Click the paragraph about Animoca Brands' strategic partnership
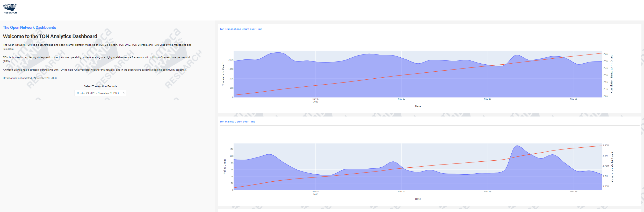Screen dimensions: 644x212 click(95, 70)
